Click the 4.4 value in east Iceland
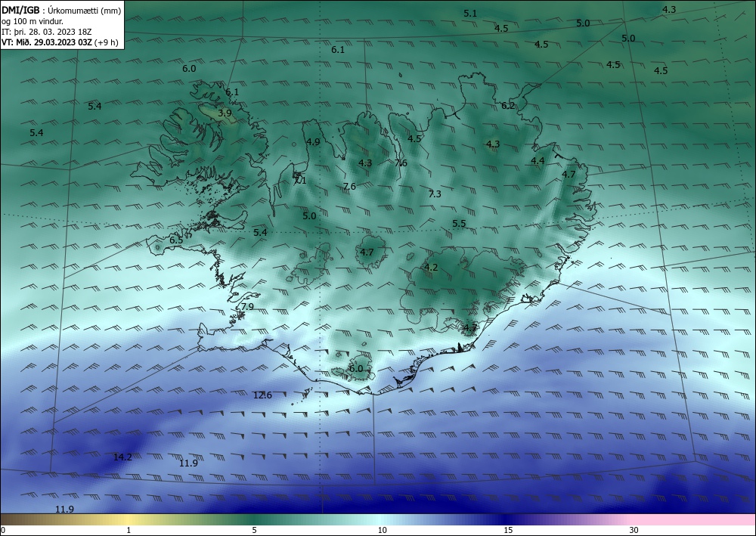The image size is (756, 536). tap(538, 161)
